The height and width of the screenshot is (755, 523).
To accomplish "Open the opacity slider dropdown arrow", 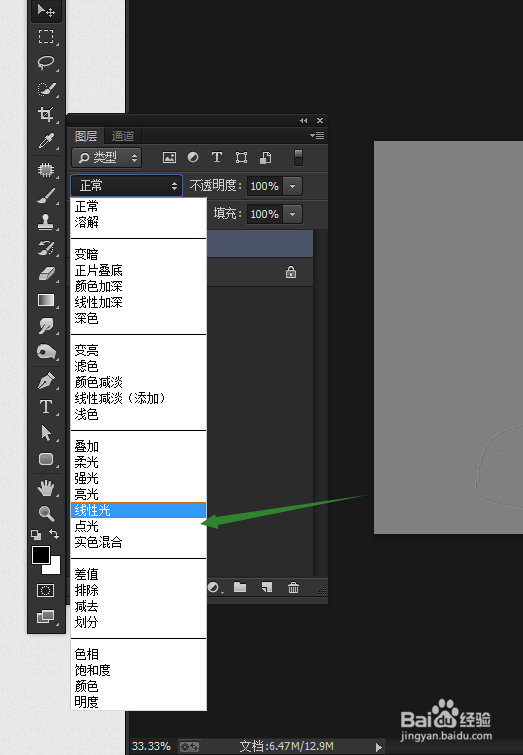I will pos(292,186).
